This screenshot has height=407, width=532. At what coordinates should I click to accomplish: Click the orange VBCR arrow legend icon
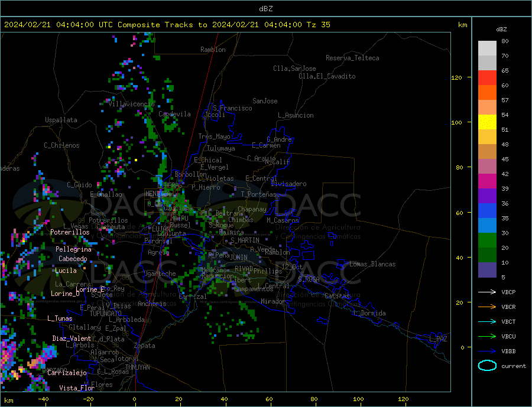click(x=487, y=307)
